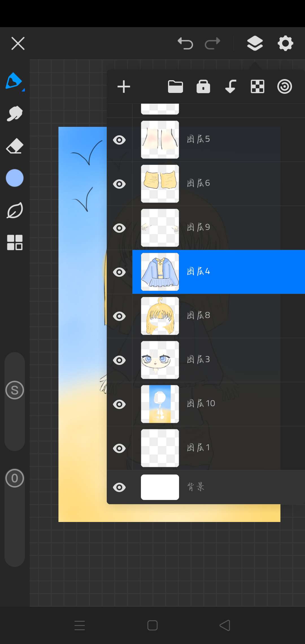Add a new layer with plus icon
The width and height of the screenshot is (305, 644).
124,87
